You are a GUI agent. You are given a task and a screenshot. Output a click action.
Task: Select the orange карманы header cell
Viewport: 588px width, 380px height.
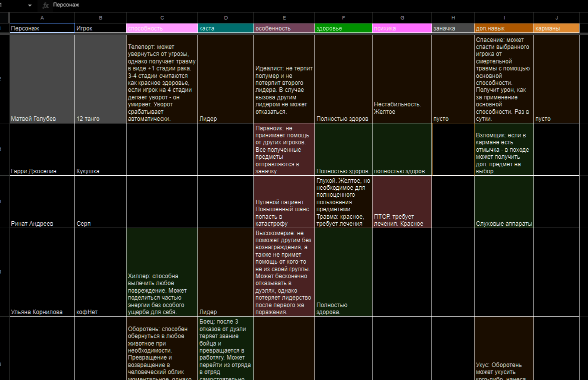pyautogui.click(x=556, y=28)
